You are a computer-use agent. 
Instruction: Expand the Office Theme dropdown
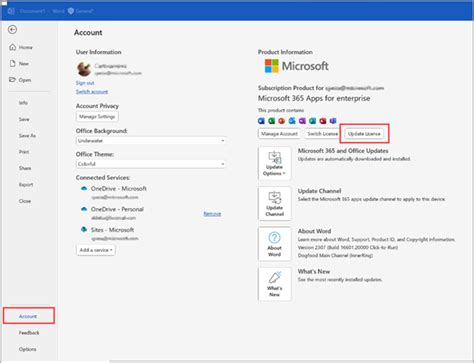click(x=151, y=164)
